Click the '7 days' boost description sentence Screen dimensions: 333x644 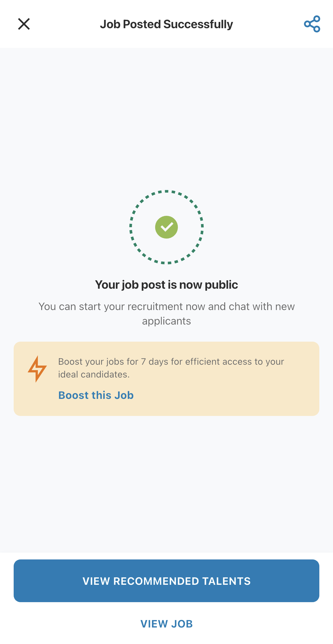(171, 368)
